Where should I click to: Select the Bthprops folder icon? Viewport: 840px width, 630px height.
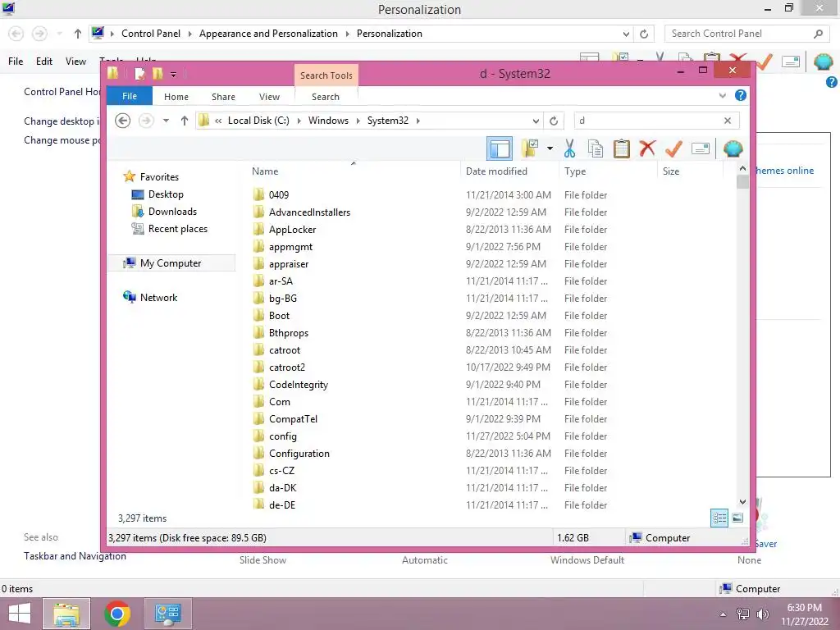258,333
